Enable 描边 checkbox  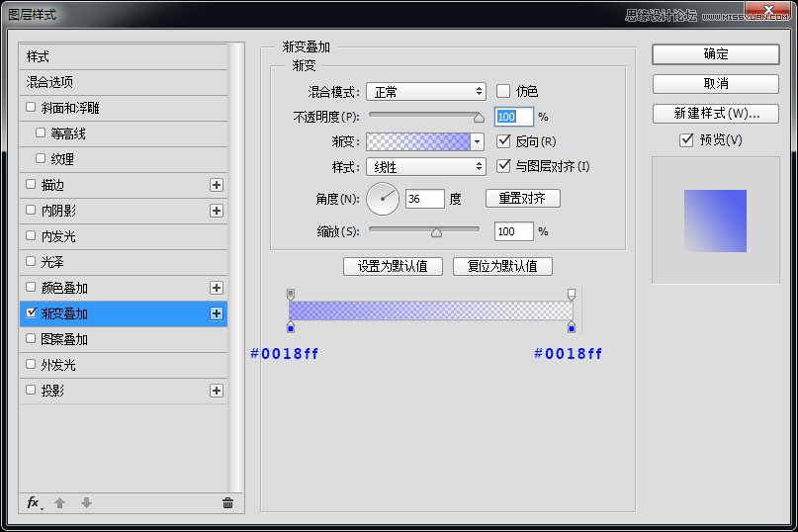point(31,184)
